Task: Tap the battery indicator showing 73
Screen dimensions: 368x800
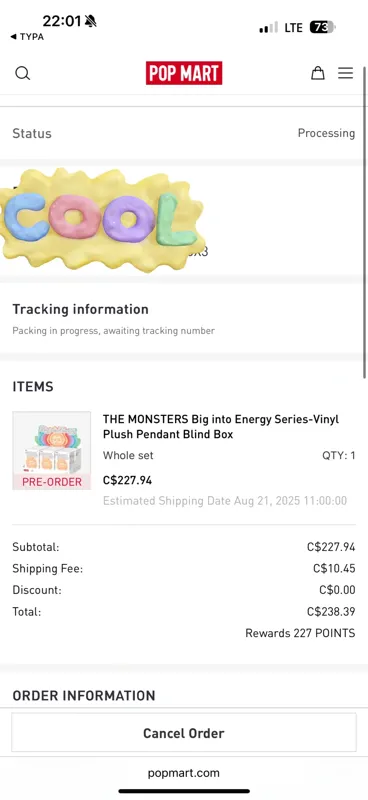Action: coord(323,27)
